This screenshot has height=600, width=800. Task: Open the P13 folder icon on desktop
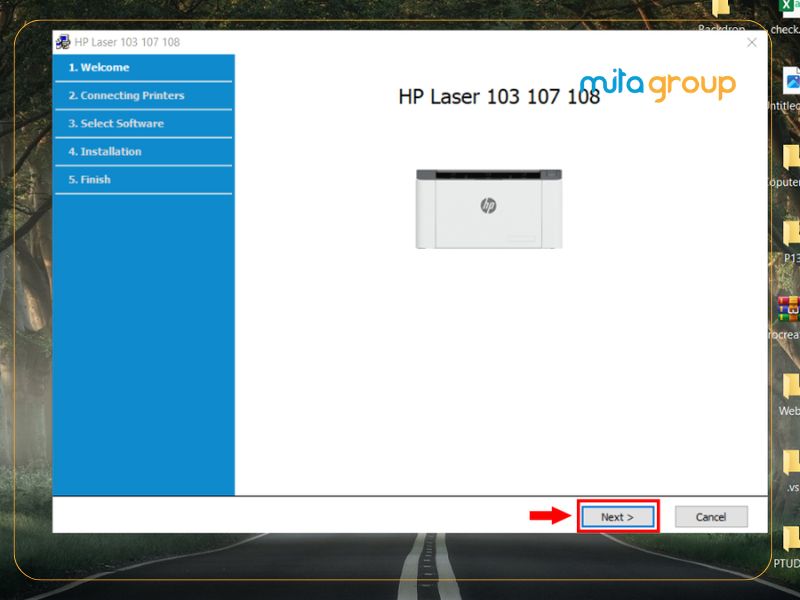click(791, 233)
